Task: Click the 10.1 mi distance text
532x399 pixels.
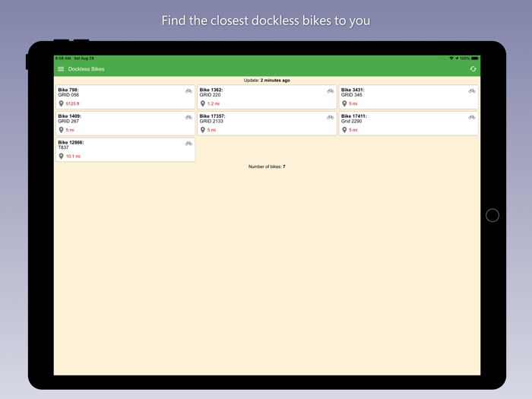Action: [x=73, y=157]
